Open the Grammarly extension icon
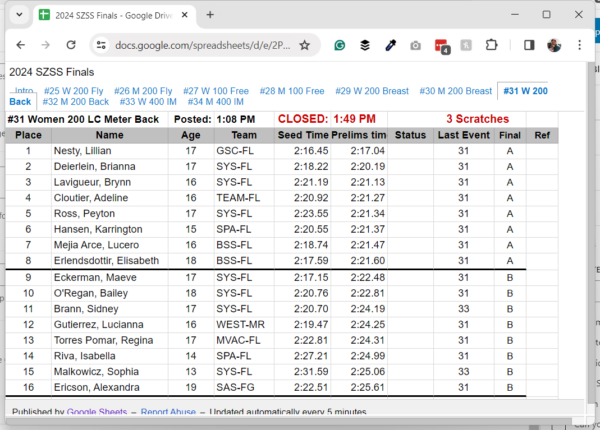 340,45
